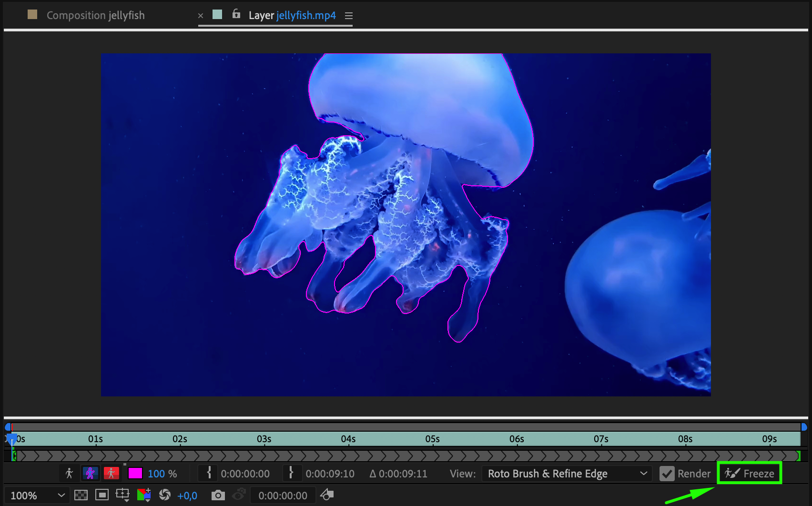Toggle the Alpha view button

[69, 473]
